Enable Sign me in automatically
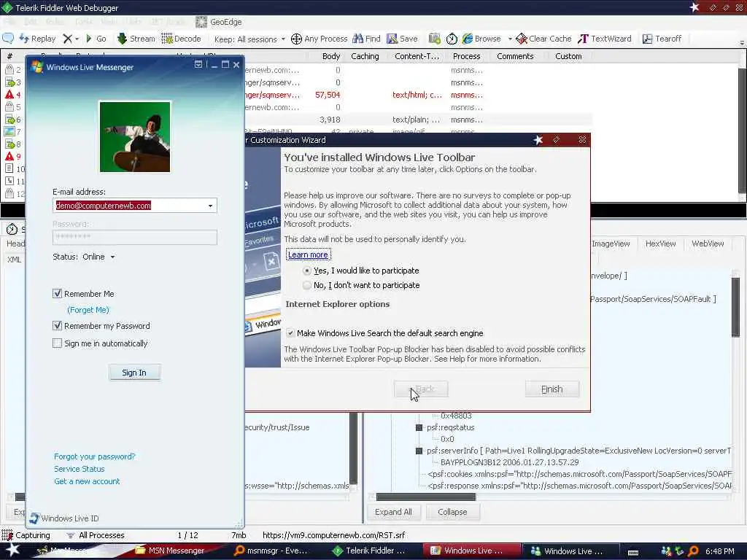Screen dimensions: 747x560 57,343
